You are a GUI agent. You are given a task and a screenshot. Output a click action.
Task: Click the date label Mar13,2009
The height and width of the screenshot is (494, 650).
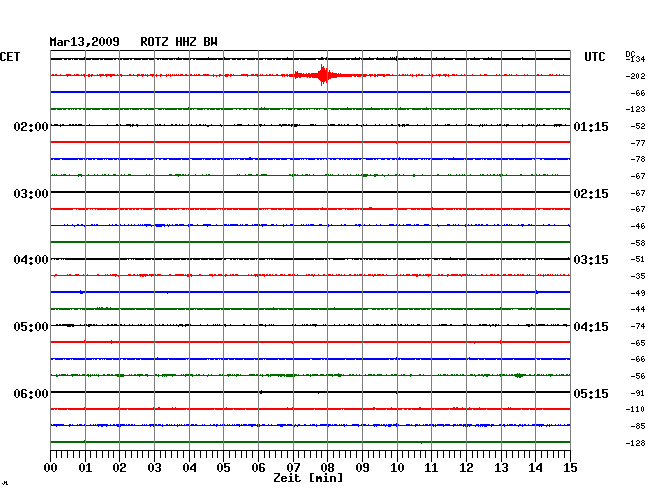(84, 42)
